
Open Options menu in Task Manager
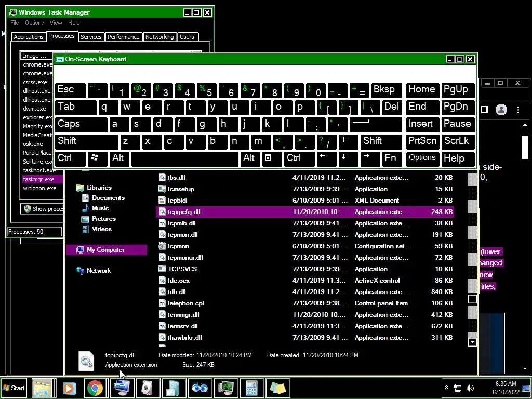34,23
